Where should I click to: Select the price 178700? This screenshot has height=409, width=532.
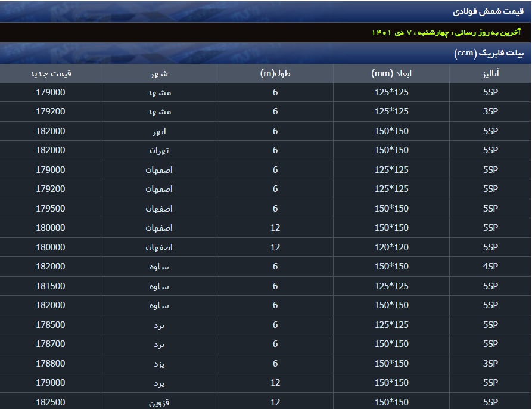51,343
